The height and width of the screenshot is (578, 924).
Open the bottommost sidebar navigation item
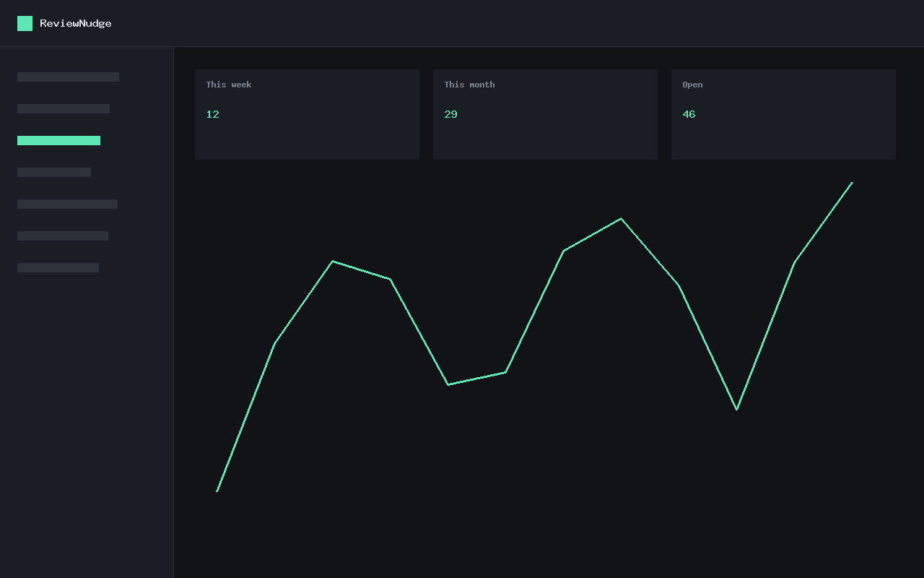click(x=58, y=267)
